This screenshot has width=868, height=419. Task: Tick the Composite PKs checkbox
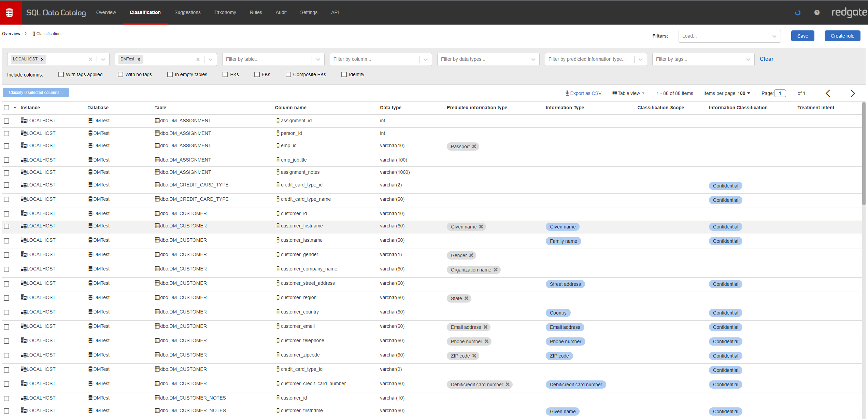288,74
